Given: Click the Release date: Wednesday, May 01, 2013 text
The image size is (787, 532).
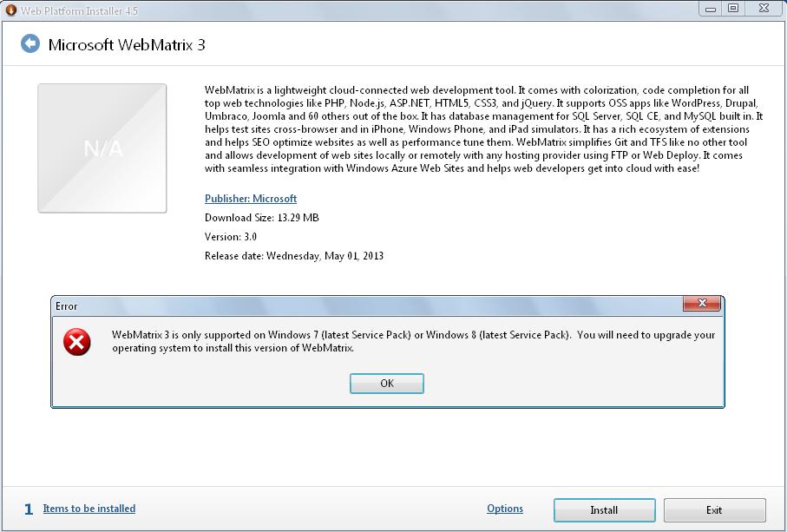Looking at the screenshot, I should point(293,256).
